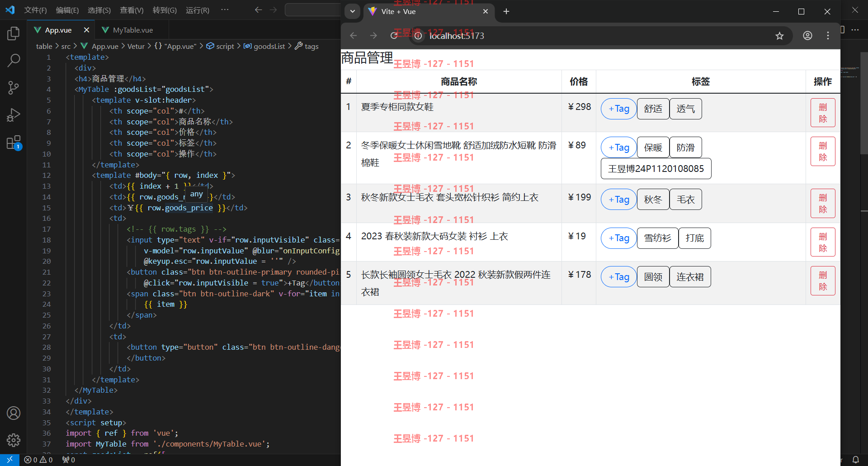
Task: Open the overflow menu in VS Code menu bar
Action: [225, 10]
